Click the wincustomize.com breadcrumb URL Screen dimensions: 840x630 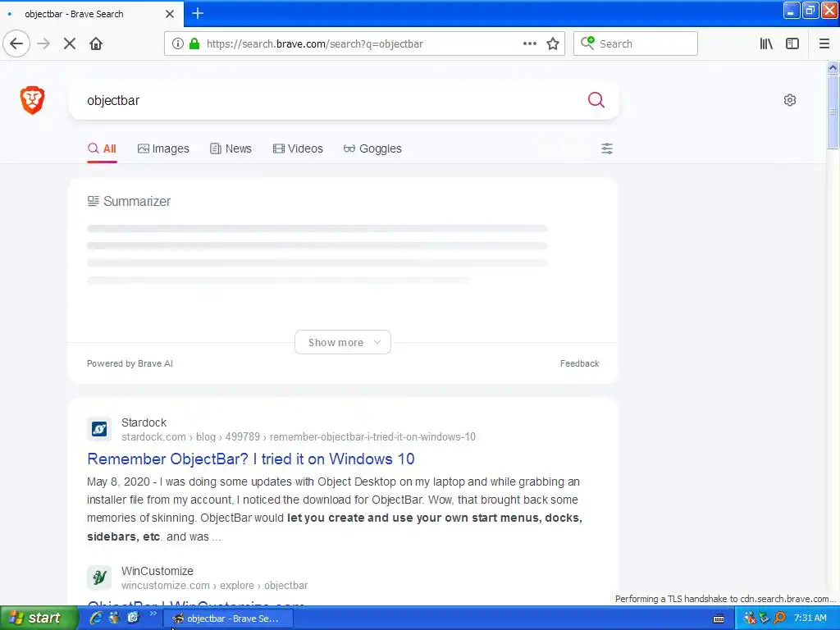click(214, 585)
